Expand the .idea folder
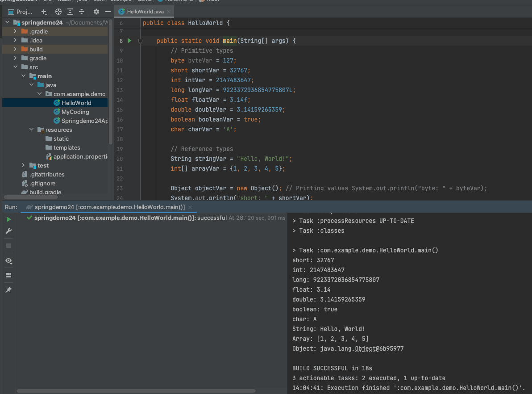Screen dimensions: 532x394 (x=15, y=40)
